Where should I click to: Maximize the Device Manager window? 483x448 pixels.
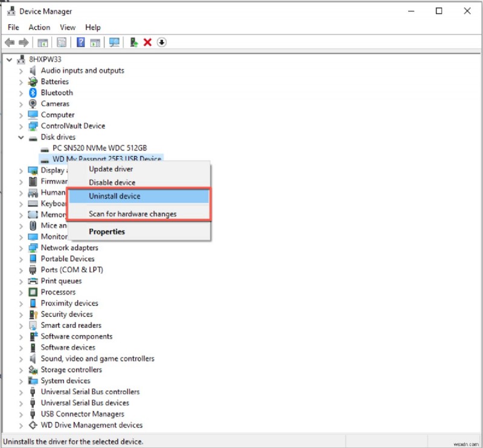439,11
